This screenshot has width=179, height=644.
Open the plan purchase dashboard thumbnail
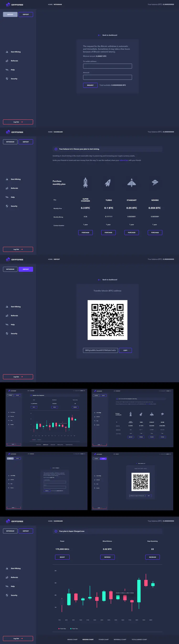[x=132, y=418]
